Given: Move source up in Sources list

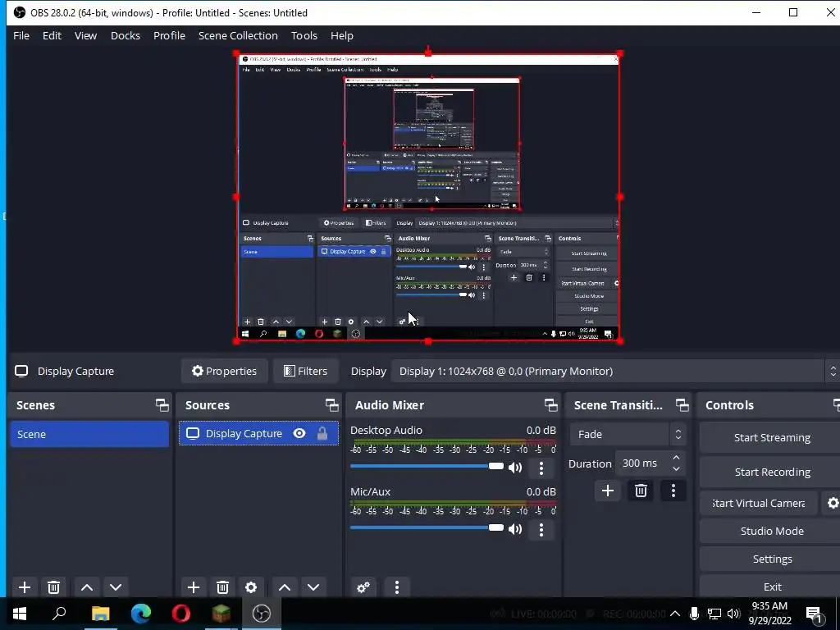Looking at the screenshot, I should click(x=285, y=587).
